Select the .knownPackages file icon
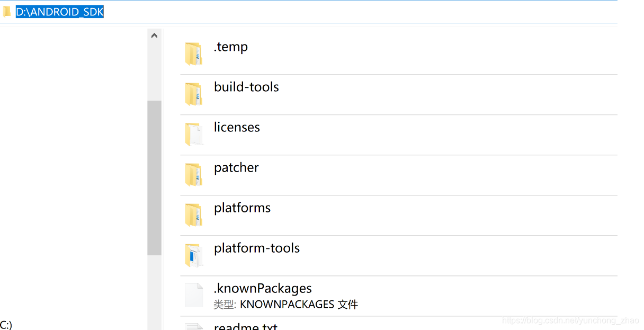This screenshot has width=644, height=330. click(x=193, y=295)
